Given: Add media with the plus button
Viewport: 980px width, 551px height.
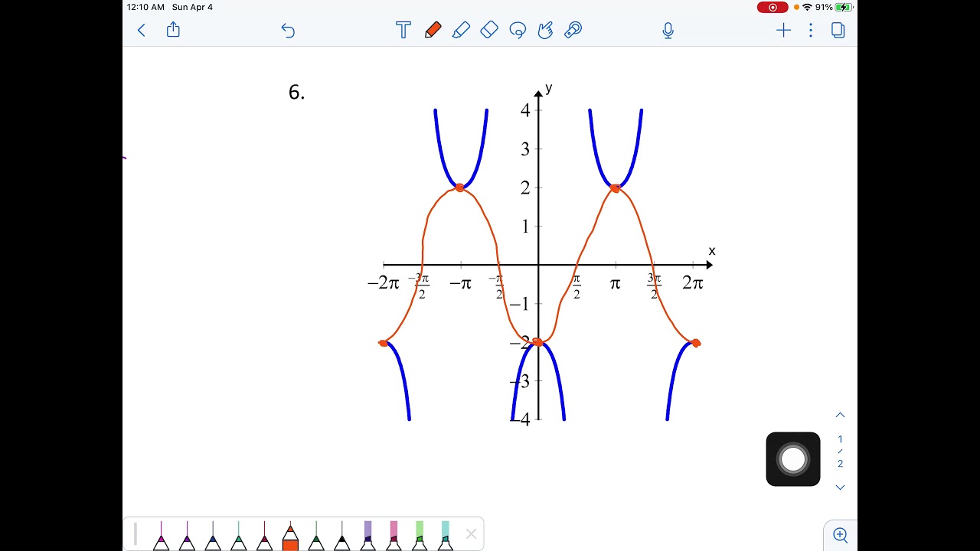Looking at the screenshot, I should [783, 30].
